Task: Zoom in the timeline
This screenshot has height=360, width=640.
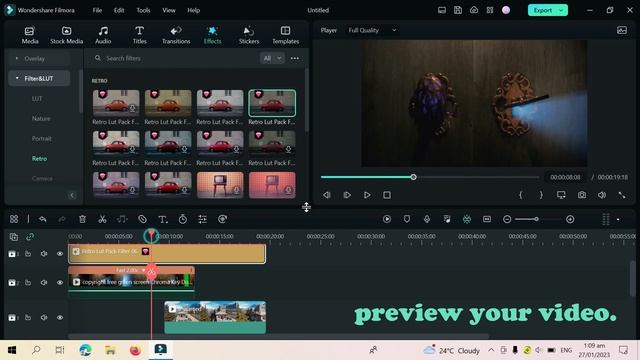Action: [570, 219]
